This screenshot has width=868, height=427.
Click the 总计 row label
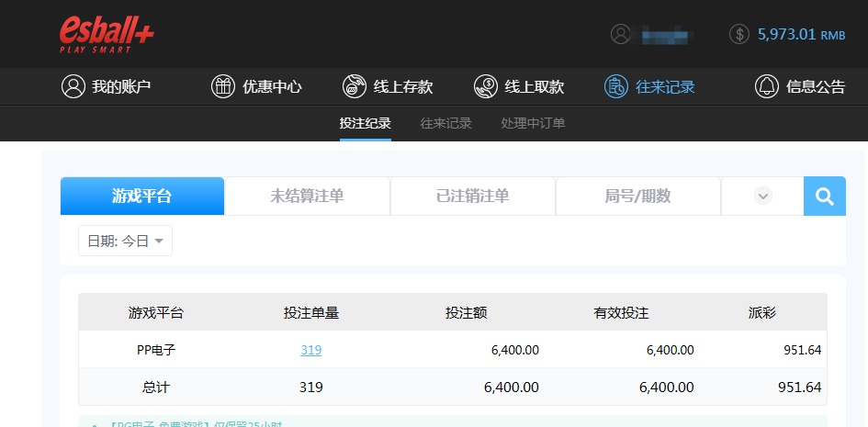(156, 388)
